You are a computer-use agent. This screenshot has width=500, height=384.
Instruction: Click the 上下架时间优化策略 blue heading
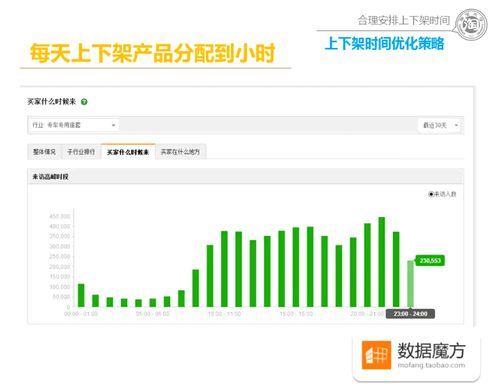point(384,44)
